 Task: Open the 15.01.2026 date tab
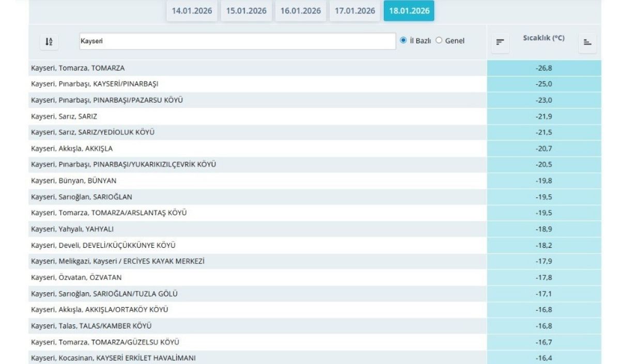(246, 11)
